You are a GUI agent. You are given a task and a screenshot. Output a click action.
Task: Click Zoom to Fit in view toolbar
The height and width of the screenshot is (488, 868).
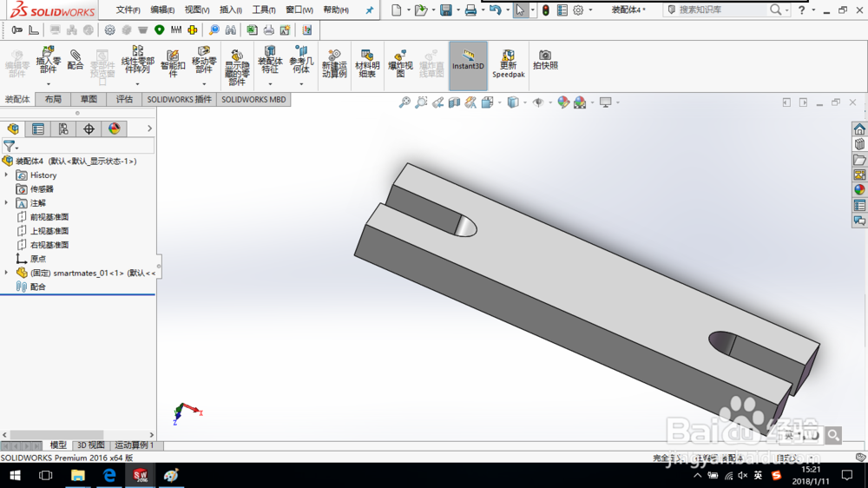tap(404, 102)
